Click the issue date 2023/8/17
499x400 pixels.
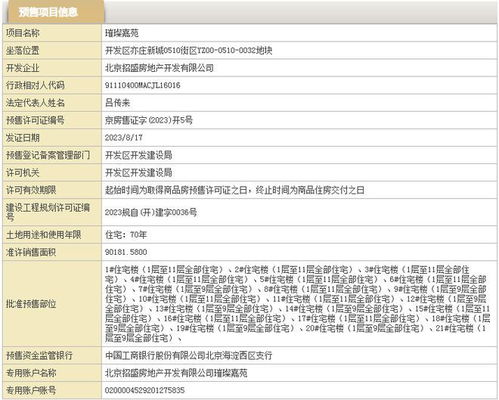[x=124, y=138]
